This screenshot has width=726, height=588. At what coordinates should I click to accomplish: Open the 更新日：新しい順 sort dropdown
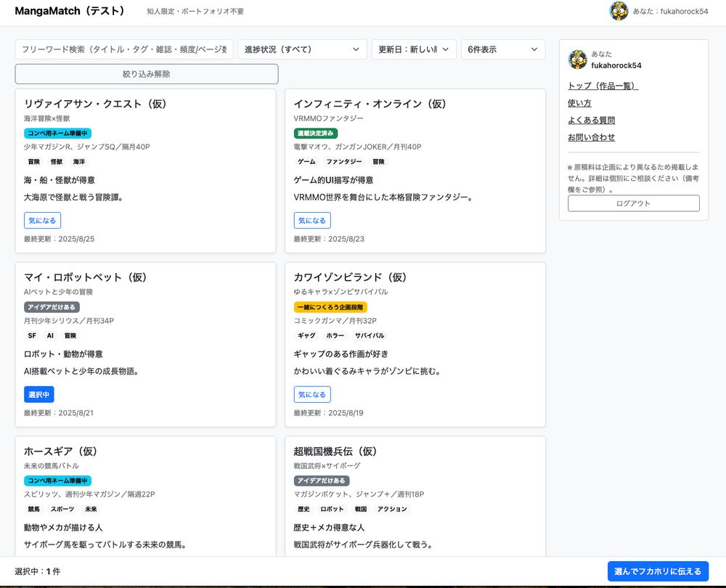[414, 49]
